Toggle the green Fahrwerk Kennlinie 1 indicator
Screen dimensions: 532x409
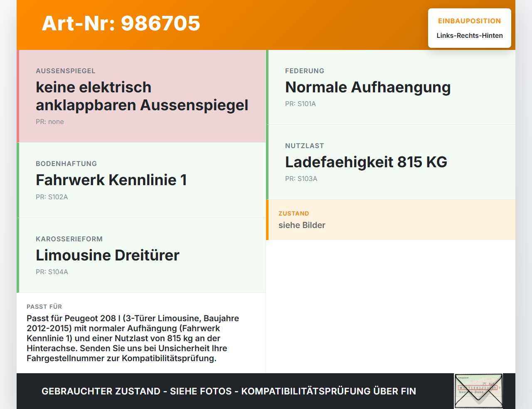(x=17, y=180)
